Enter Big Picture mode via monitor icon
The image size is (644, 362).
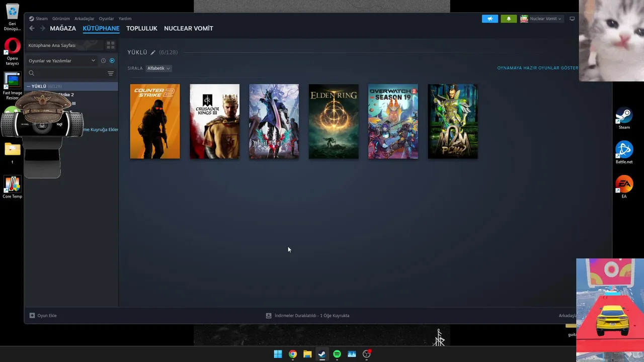(x=572, y=19)
